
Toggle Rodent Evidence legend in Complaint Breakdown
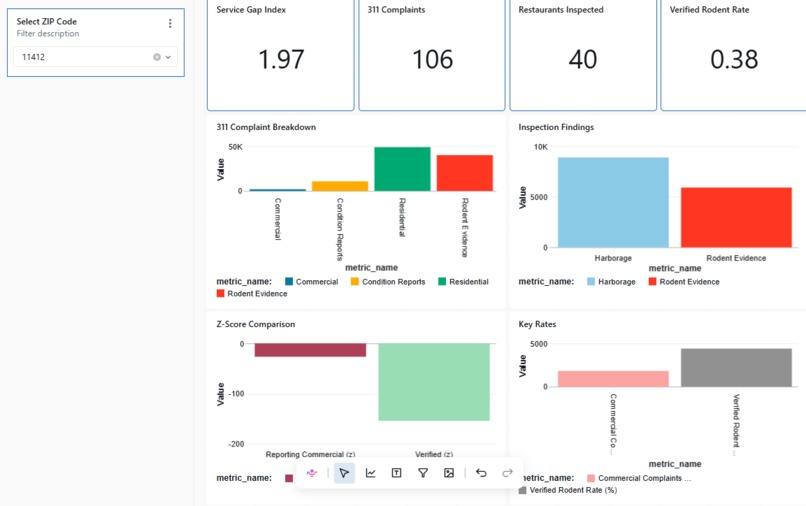(x=252, y=294)
